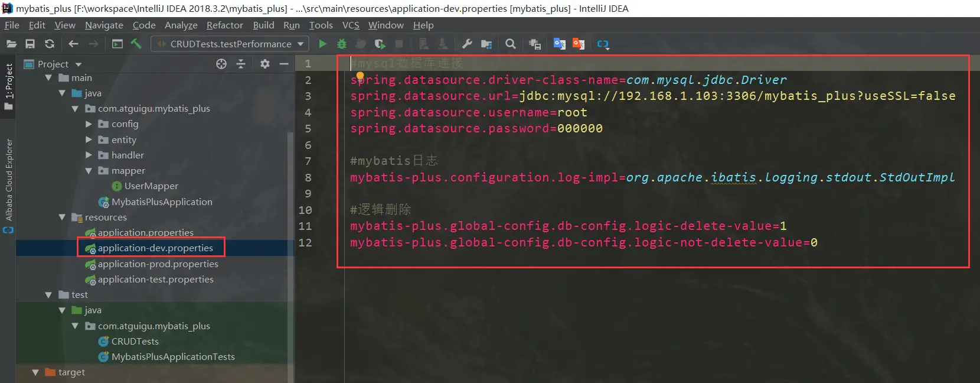The width and height of the screenshot is (980, 383).
Task: Click the Stop process square icon
Action: [x=399, y=44]
